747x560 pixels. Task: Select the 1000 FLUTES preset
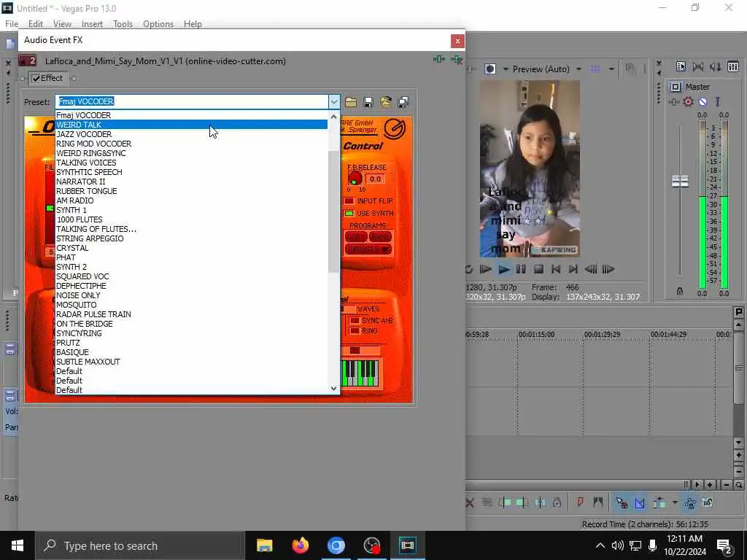click(192, 219)
